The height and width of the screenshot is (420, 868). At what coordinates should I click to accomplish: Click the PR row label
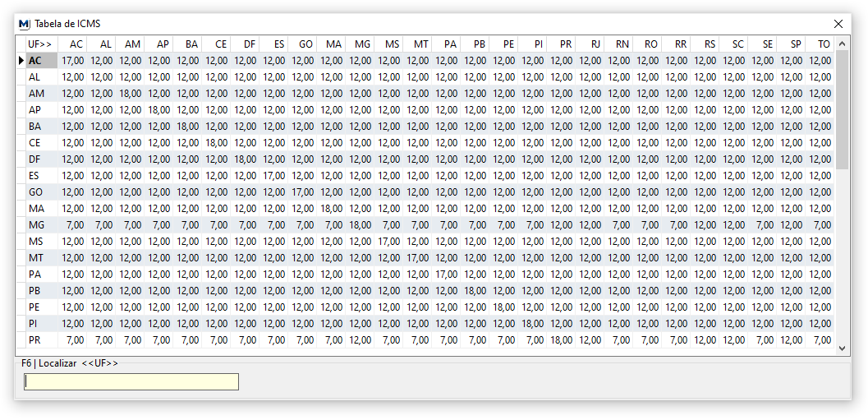click(x=41, y=339)
